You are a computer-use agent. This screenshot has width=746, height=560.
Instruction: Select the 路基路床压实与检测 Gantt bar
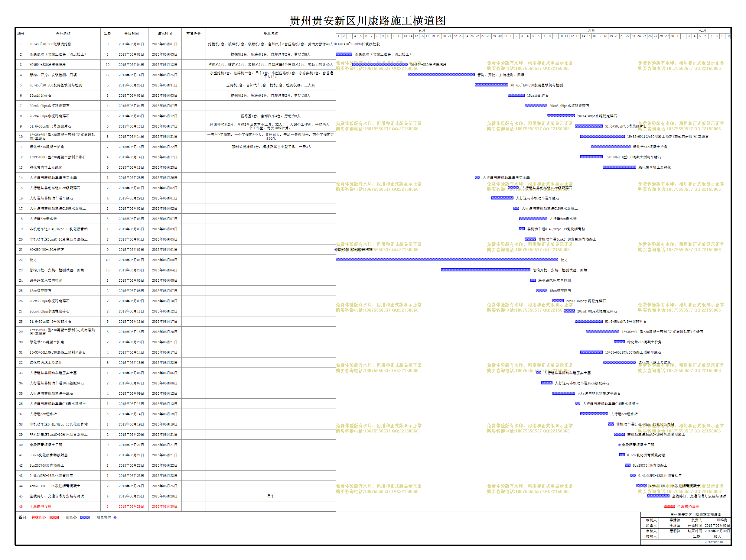pyautogui.click(x=533, y=280)
